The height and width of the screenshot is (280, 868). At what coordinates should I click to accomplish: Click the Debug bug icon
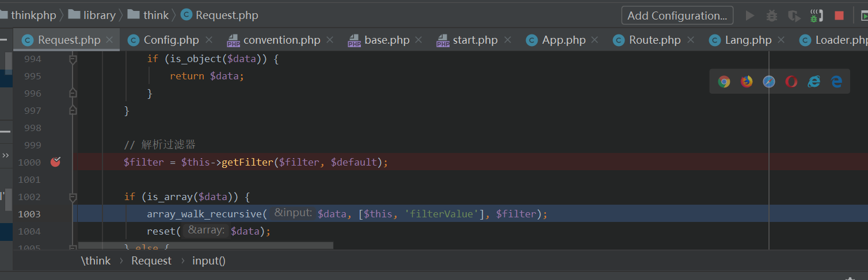point(771,16)
